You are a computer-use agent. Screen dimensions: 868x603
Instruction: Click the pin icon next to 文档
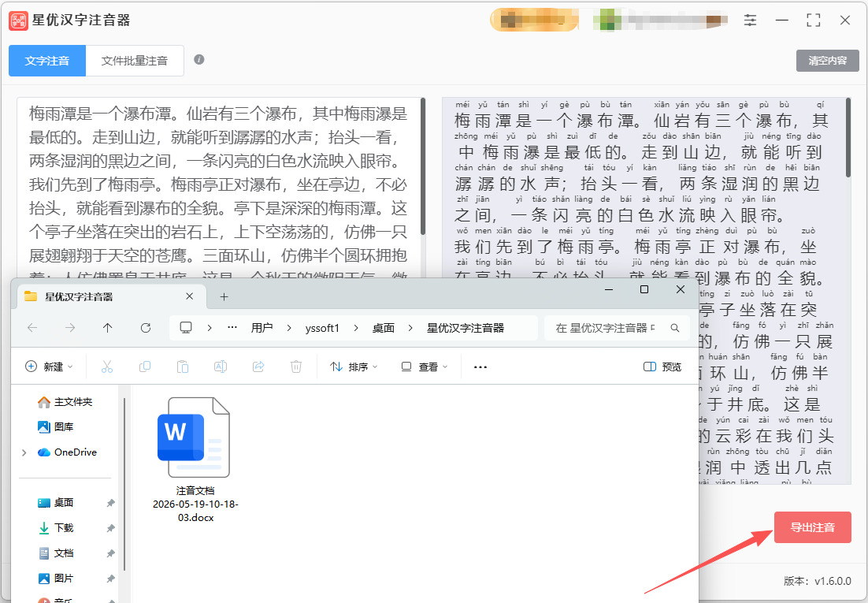point(110,553)
